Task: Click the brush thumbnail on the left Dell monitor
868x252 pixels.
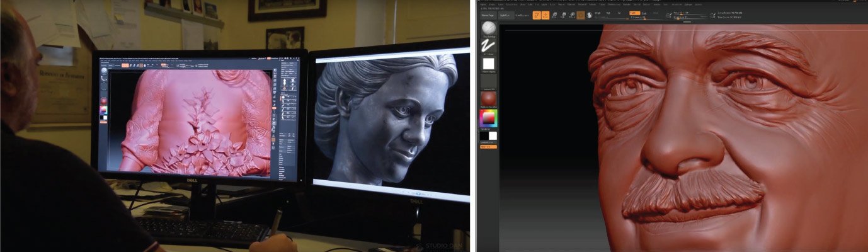Action: 104,71
